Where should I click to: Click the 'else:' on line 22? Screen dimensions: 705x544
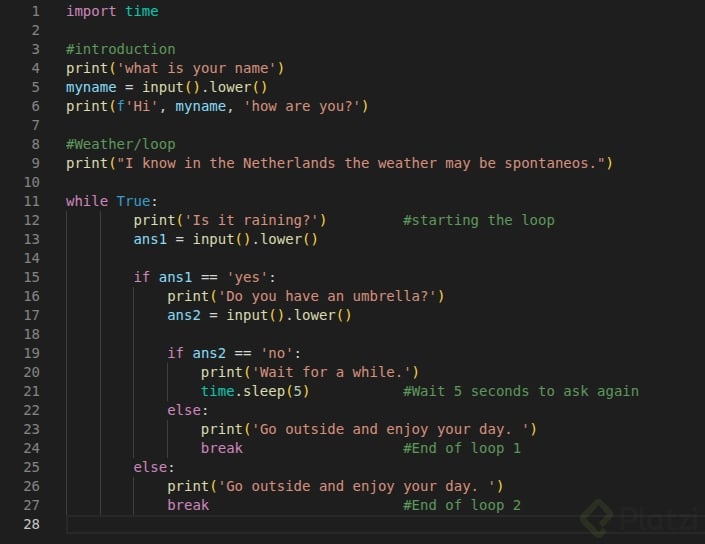[x=187, y=410]
